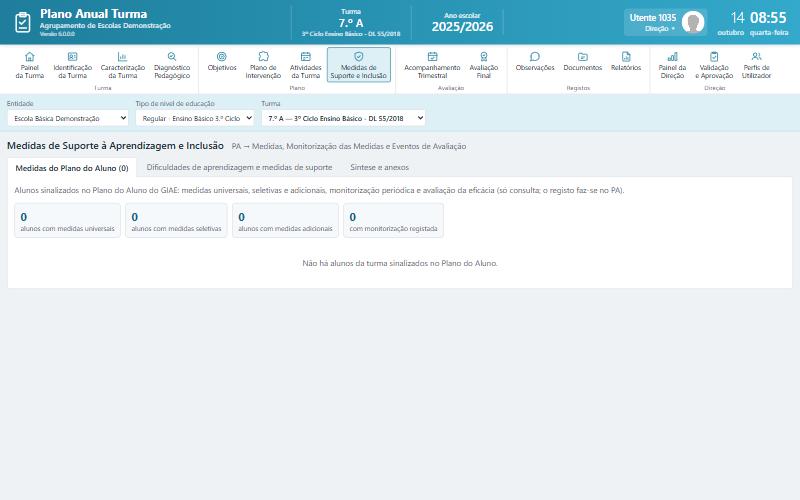800x500 pixels.
Task: Switch to Dificuldades de aprendizagem tab
Action: coord(239,167)
